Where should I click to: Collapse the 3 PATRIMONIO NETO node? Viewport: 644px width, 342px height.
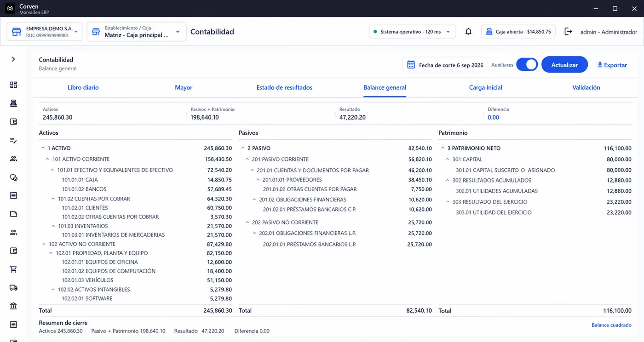point(443,148)
